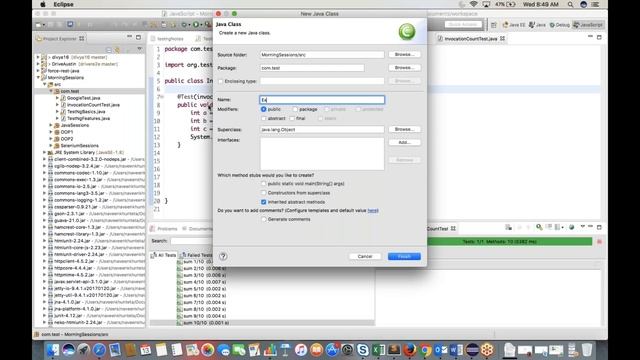640x360 pixels.
Task: Open Photos app from the Dock
Action: point(208,350)
